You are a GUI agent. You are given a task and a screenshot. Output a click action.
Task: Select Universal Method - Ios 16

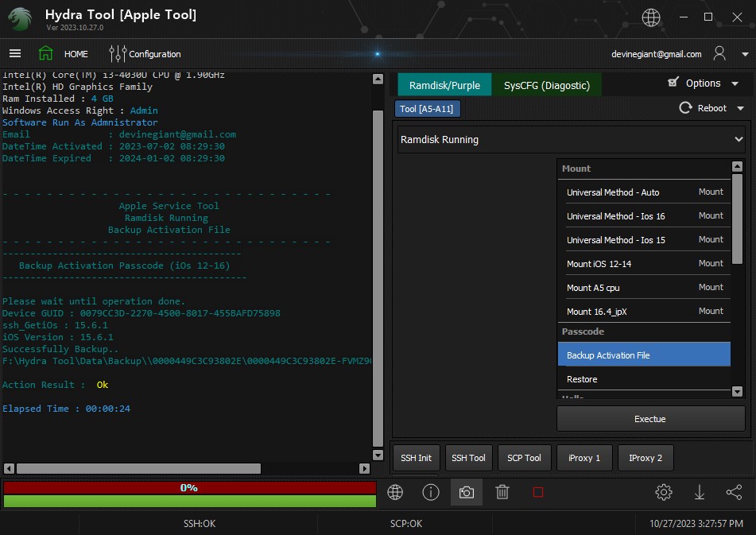644,216
